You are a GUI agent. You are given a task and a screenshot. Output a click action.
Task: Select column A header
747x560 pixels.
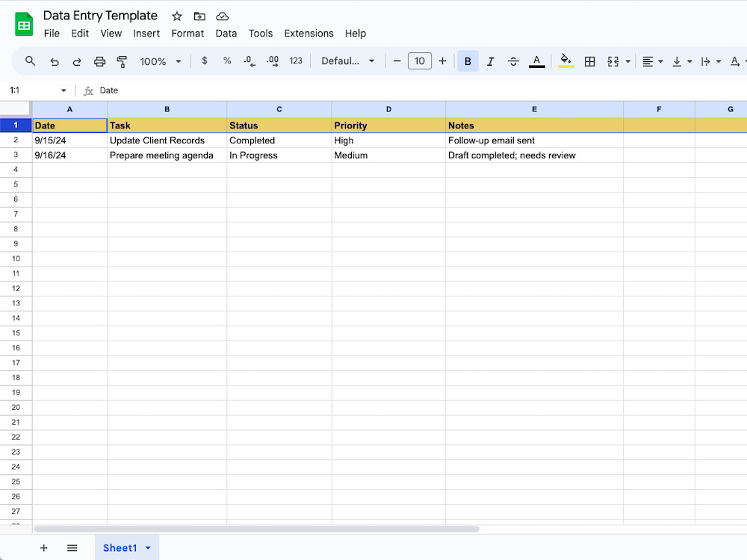(69, 109)
